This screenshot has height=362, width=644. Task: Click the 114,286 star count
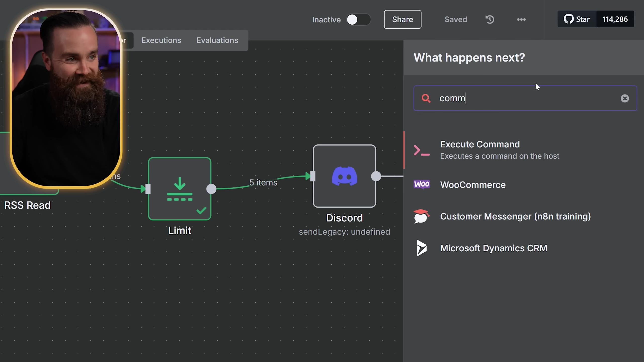(615, 19)
